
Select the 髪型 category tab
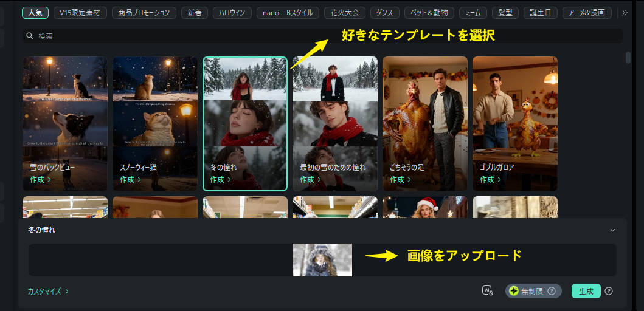tap(505, 13)
